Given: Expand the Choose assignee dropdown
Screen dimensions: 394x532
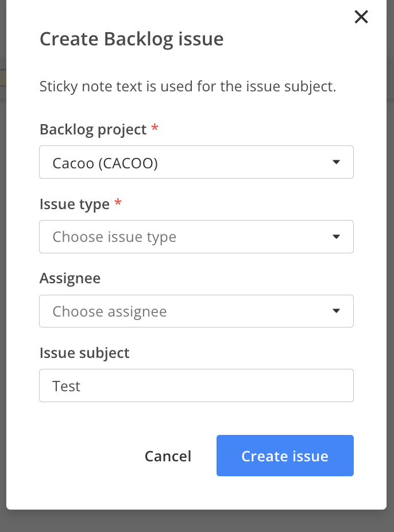Looking at the screenshot, I should (196, 311).
